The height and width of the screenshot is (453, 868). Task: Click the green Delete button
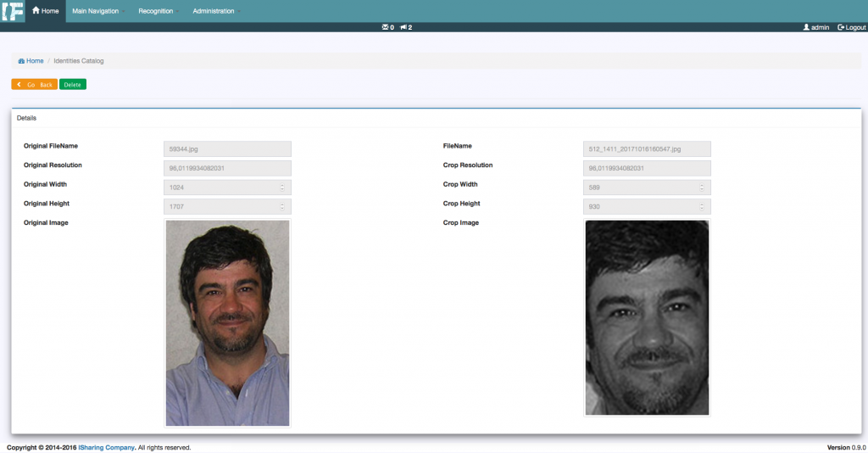[x=73, y=84]
